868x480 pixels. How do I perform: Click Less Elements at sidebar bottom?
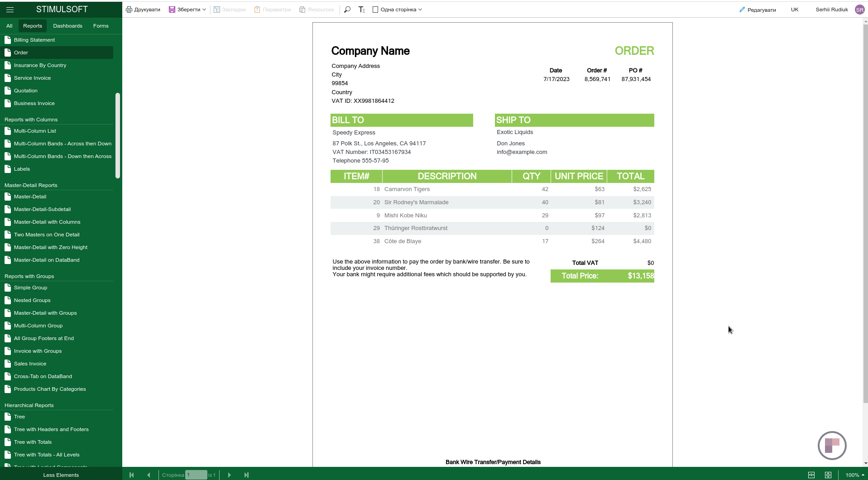(x=61, y=475)
